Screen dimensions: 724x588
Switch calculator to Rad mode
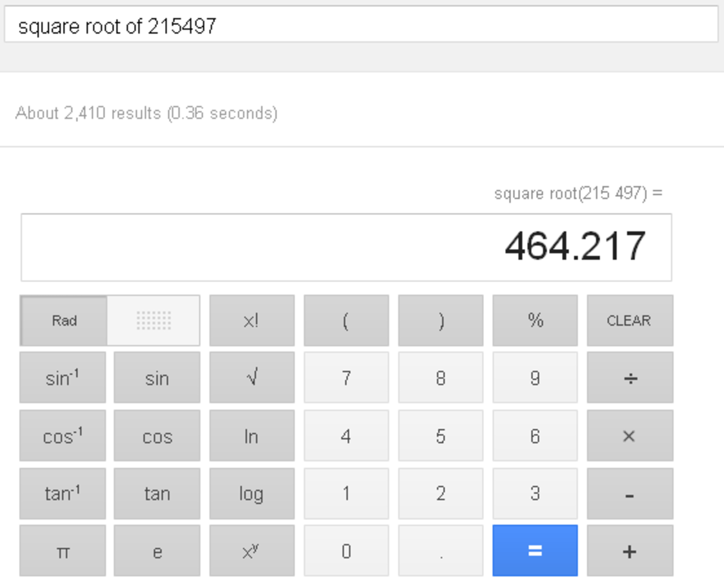click(64, 320)
